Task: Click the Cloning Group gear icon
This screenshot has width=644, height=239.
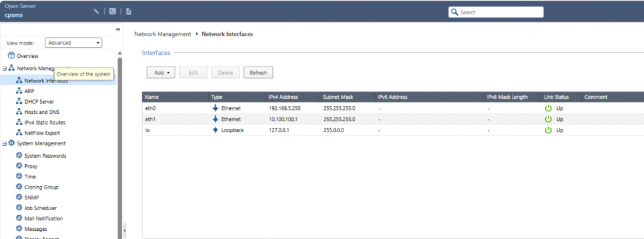Action: pyautogui.click(x=19, y=187)
